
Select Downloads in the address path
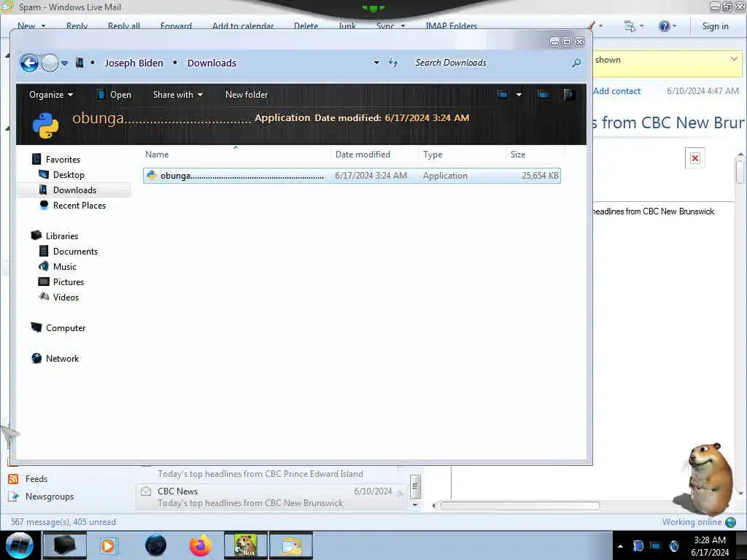(x=212, y=63)
